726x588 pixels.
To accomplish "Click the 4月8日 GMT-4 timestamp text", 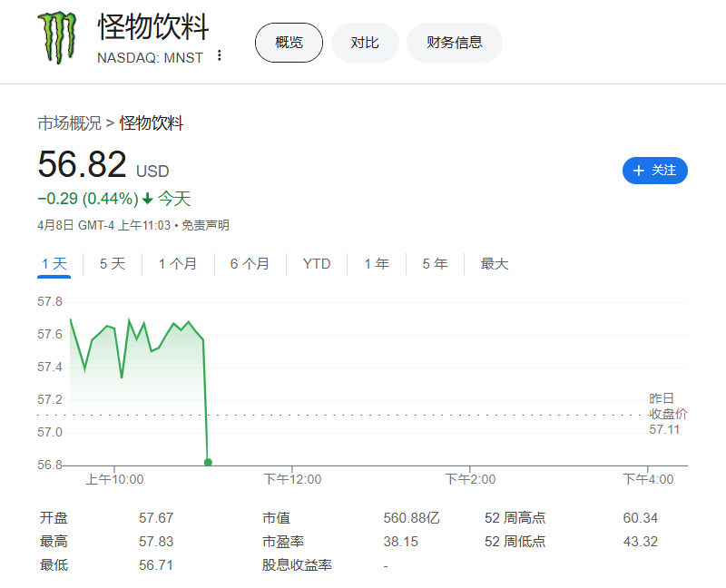I will tap(104, 225).
